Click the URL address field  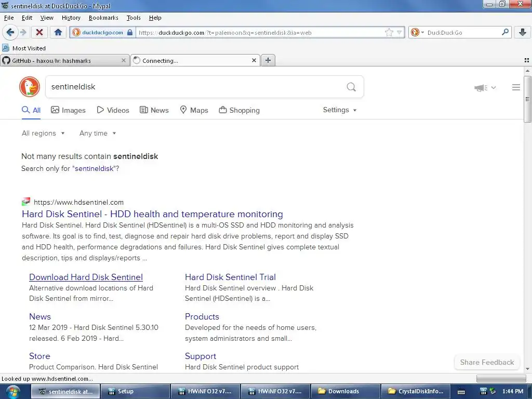click(x=260, y=33)
